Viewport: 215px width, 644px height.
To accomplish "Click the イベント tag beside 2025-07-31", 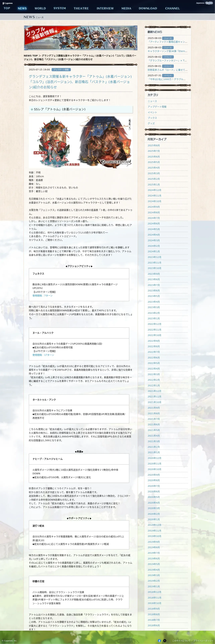I will (168, 76).
